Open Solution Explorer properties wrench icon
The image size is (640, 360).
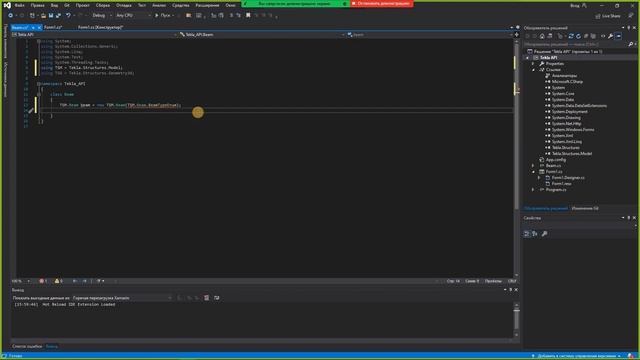(x=611, y=36)
